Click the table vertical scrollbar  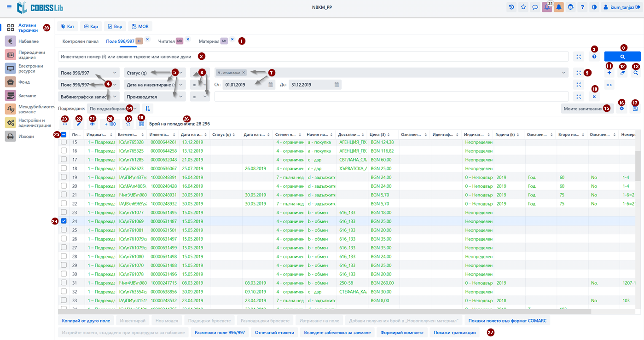coord(638,166)
